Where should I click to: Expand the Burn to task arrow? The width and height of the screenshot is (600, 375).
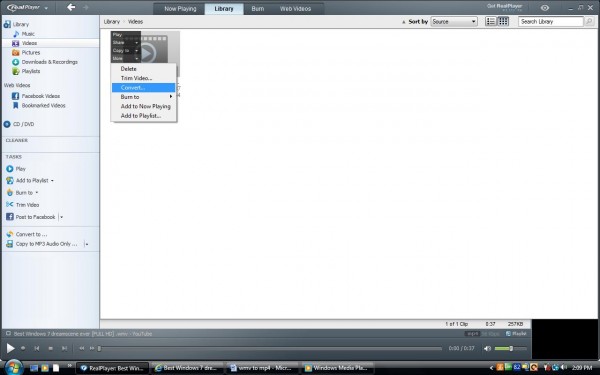tap(37, 192)
